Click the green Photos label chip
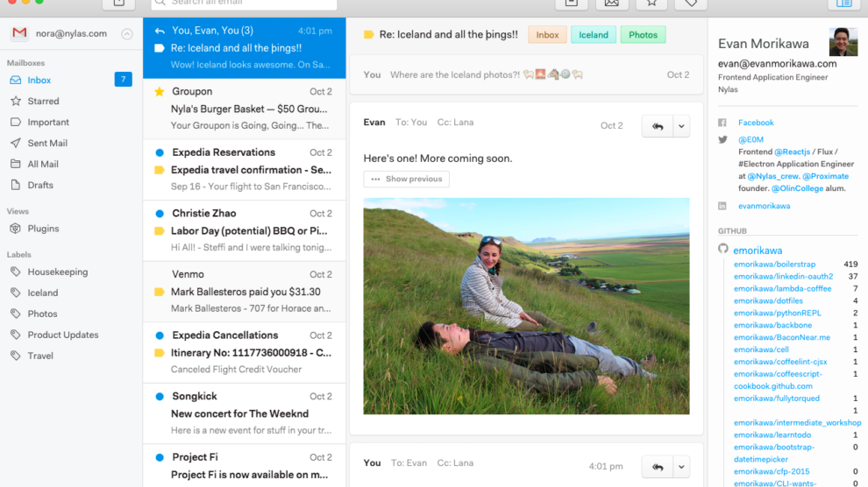The width and height of the screenshot is (868, 487). 643,35
